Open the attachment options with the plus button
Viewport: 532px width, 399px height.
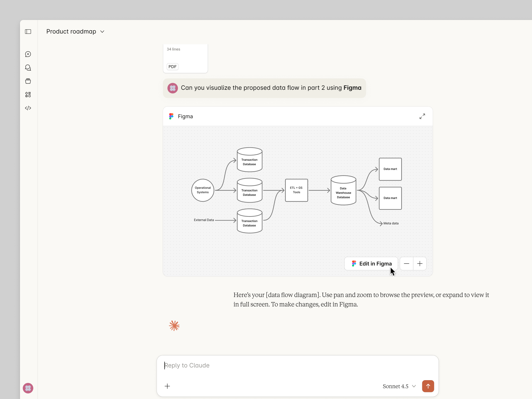[167, 386]
